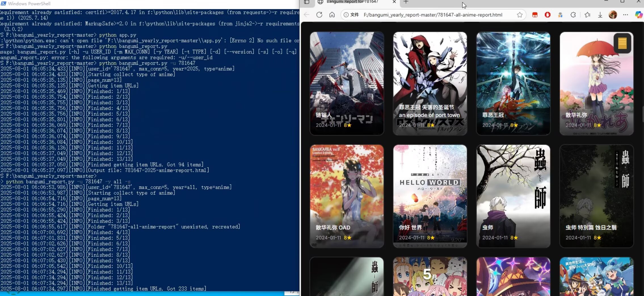Click 'Output file: 781647-2025-anime-report.html' line

click(x=105, y=170)
